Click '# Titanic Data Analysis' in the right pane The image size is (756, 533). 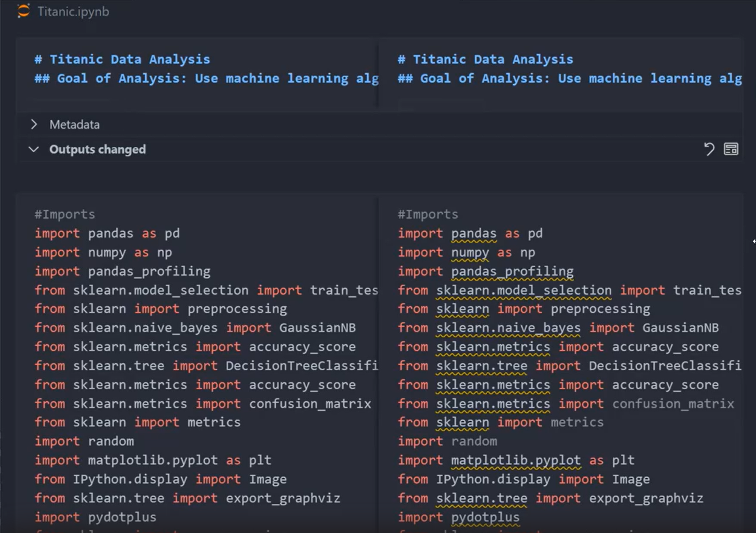485,60
